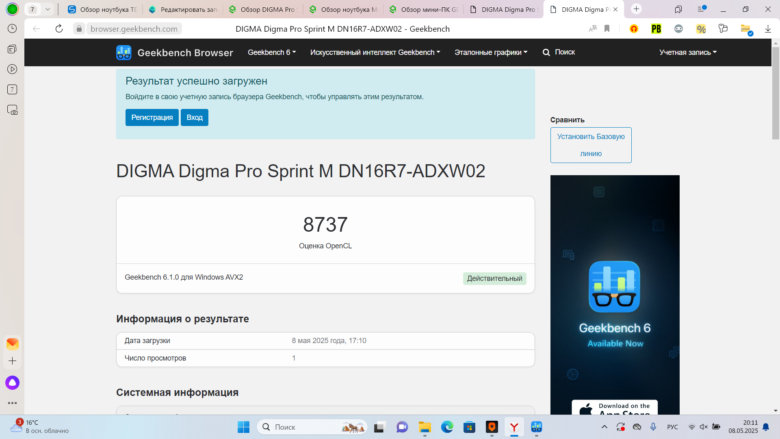Expand the Учетная запись dropdown
This screenshot has height=439, width=780.
coord(688,52)
